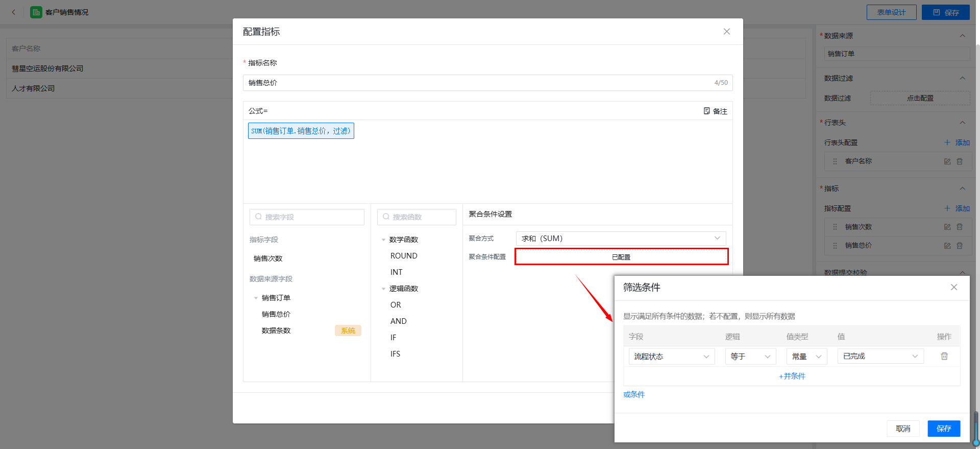
Task: Collapse the 销售订单 tree node
Action: pos(256,298)
